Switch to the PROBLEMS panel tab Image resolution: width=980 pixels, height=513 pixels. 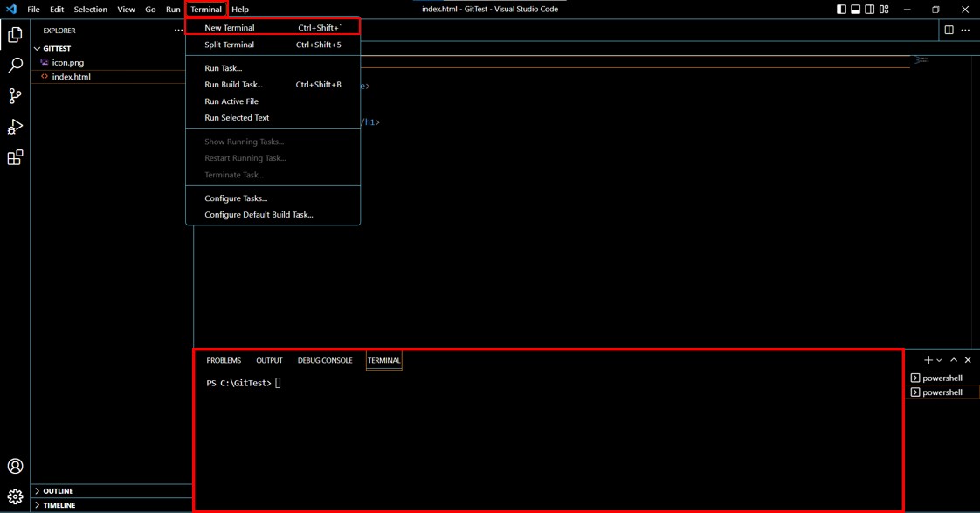click(224, 360)
